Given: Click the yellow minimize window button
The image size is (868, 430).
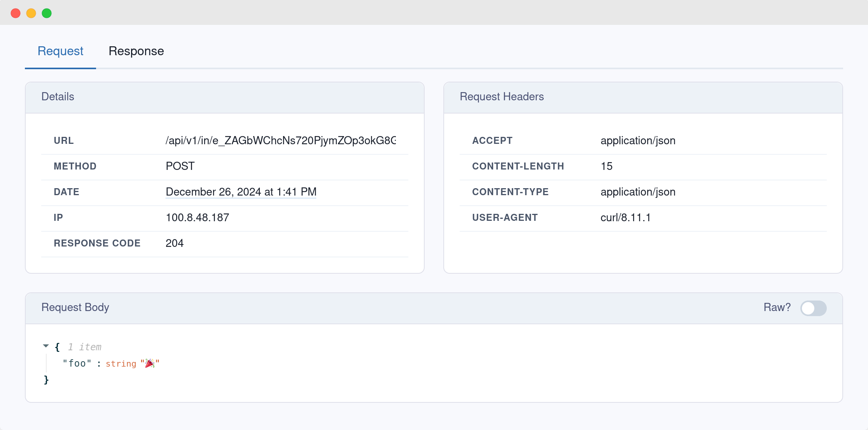Looking at the screenshot, I should (31, 13).
